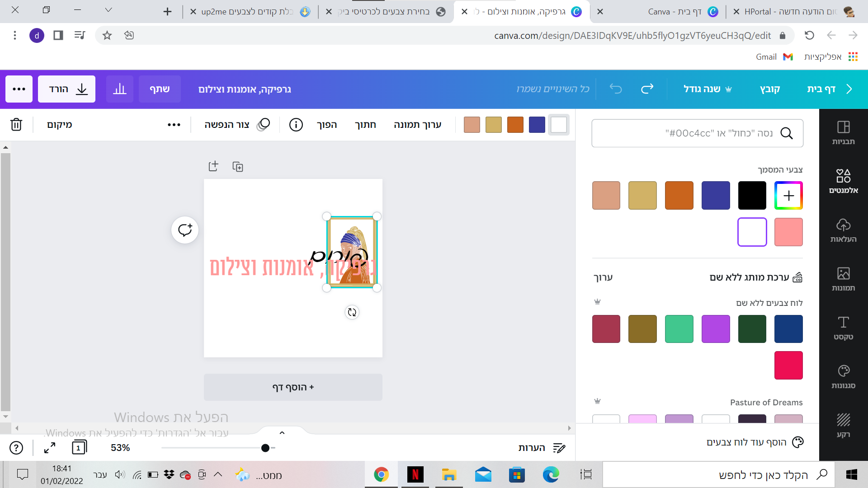Open the Templates (תבניות) side panel
This screenshot has height=488, width=868.
click(843, 133)
